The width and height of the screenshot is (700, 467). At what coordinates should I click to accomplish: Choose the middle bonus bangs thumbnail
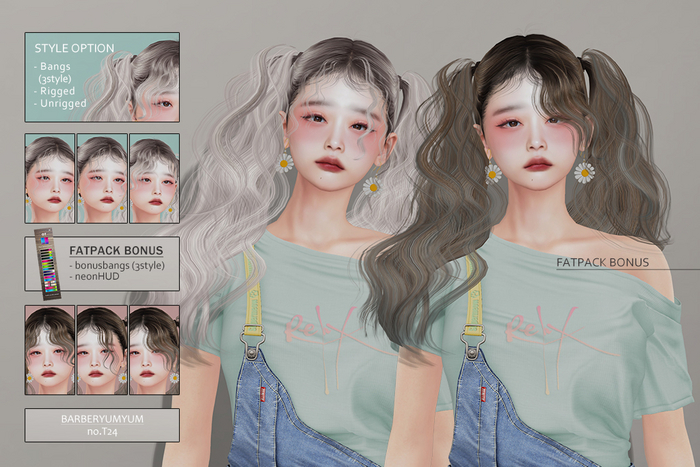point(102,349)
